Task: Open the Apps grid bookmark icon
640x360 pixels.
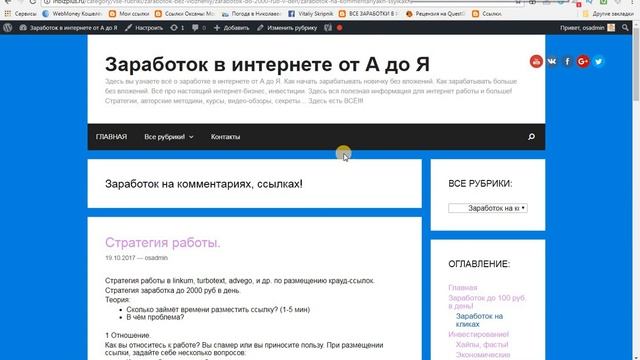Action: 8,13
